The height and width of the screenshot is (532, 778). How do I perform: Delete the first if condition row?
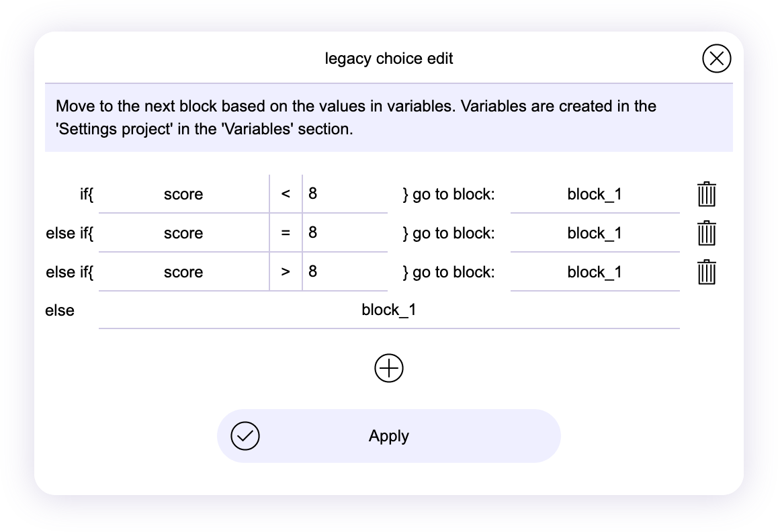(x=706, y=195)
